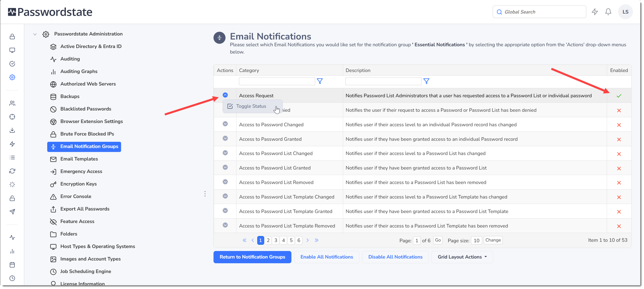This screenshot has height=289, width=644.
Task: Open the notifications bell icon
Action: click(x=608, y=12)
